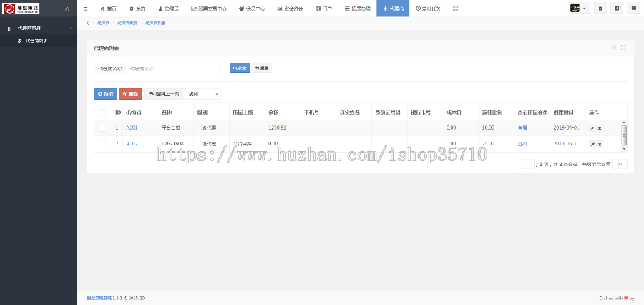View members link in row A002
644x305 pixels.
pos(522,144)
